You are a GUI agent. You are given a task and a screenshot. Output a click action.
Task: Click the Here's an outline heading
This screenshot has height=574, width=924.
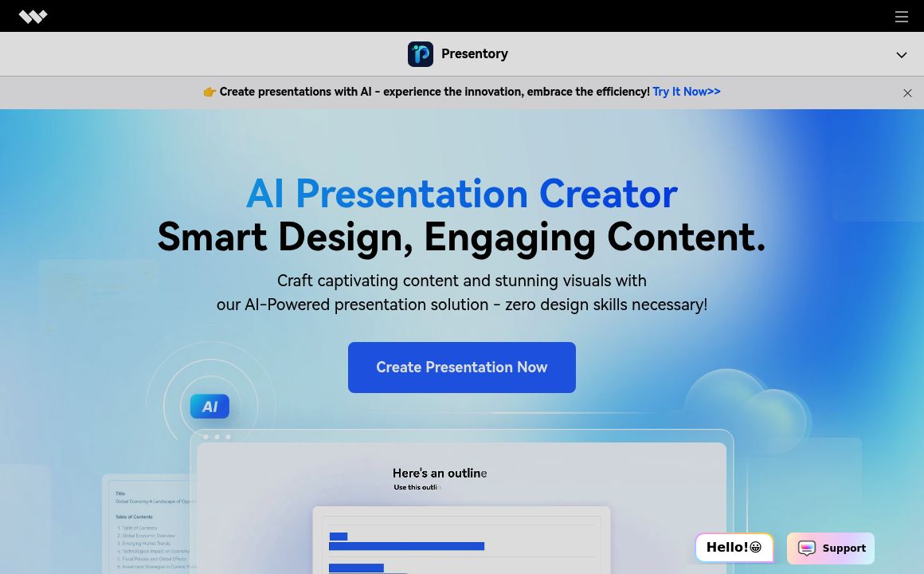[440, 473]
